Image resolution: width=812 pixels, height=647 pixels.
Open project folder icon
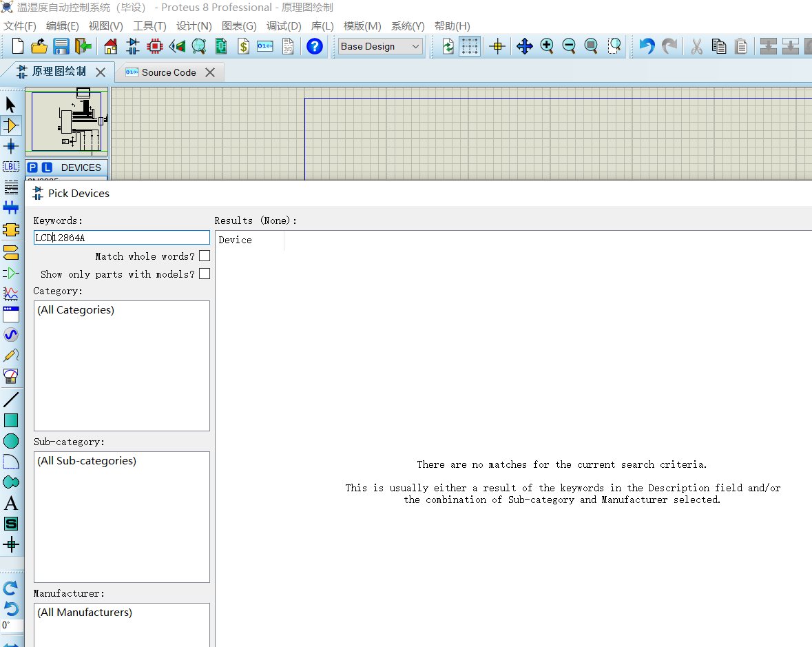click(x=39, y=47)
